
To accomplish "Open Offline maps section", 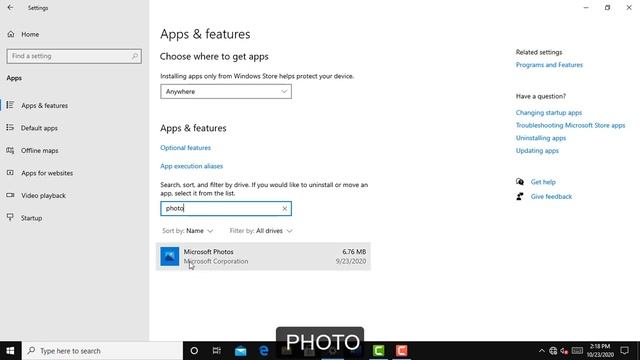I will tap(40, 150).
